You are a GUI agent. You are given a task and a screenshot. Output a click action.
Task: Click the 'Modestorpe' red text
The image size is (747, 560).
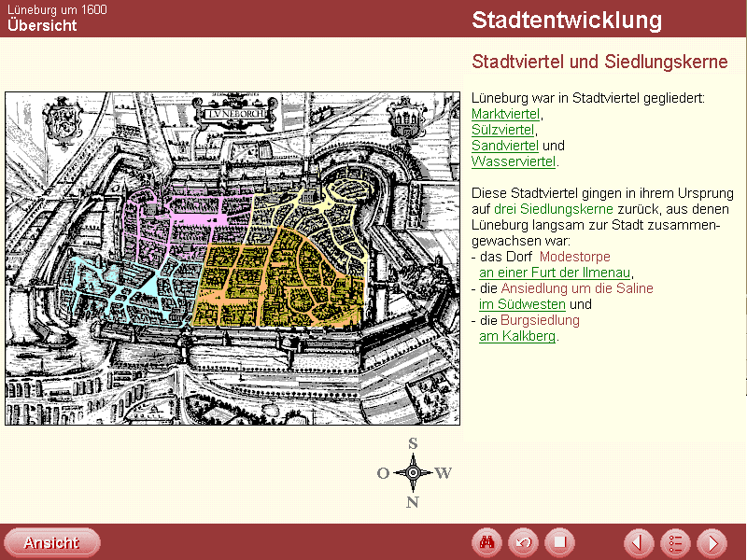pyautogui.click(x=574, y=257)
